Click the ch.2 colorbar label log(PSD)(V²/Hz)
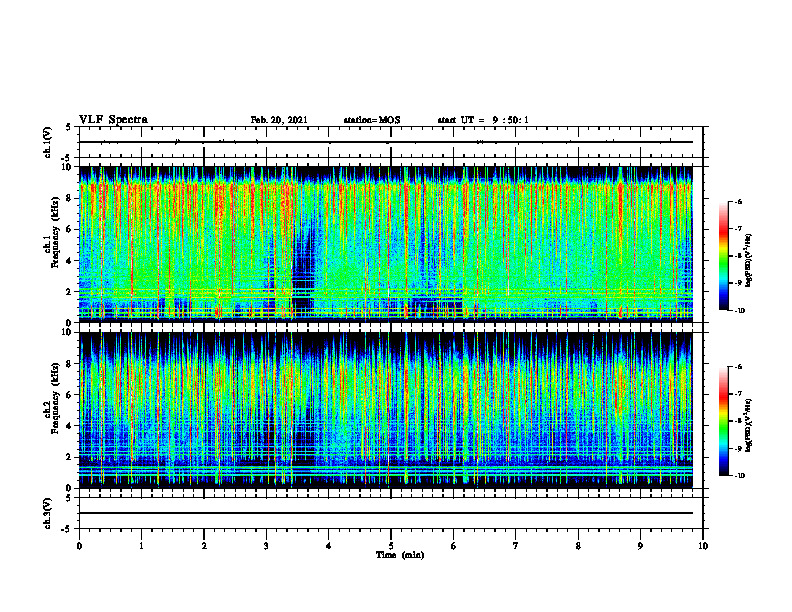Image resolution: width=792 pixels, height=612 pixels. (x=749, y=425)
